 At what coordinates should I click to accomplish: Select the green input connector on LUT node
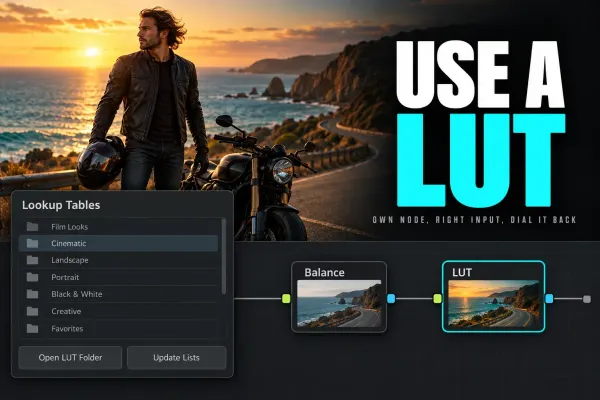point(437,299)
